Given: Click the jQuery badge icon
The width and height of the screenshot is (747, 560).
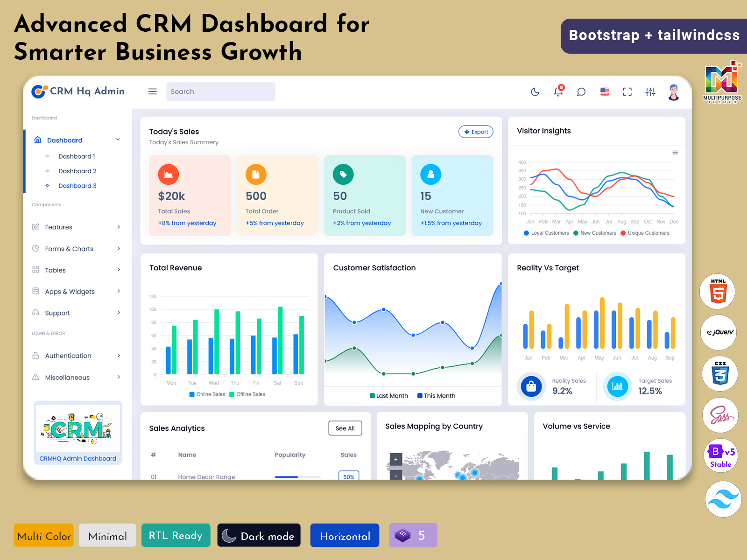Looking at the screenshot, I should tap(719, 332).
